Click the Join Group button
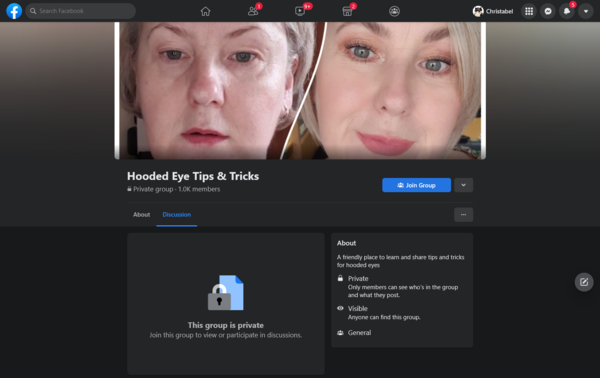600x378 pixels. coord(416,185)
